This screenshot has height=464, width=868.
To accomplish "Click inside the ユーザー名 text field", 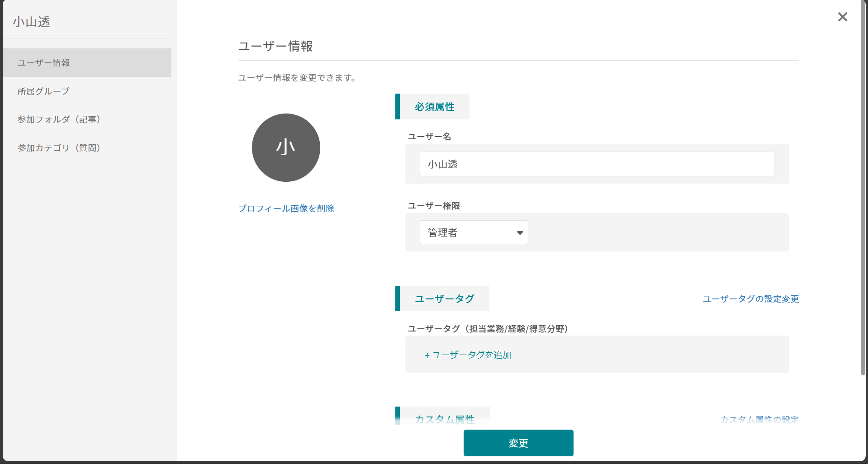I will pyautogui.click(x=597, y=164).
